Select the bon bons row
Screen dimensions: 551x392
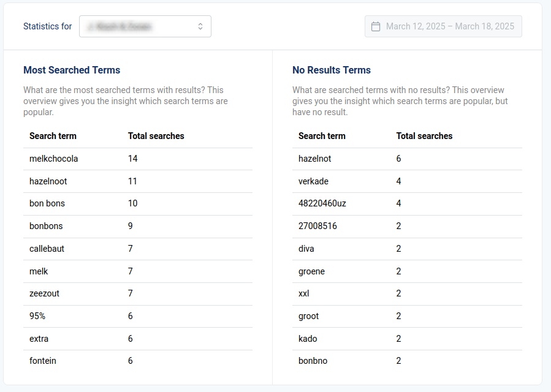47,203
